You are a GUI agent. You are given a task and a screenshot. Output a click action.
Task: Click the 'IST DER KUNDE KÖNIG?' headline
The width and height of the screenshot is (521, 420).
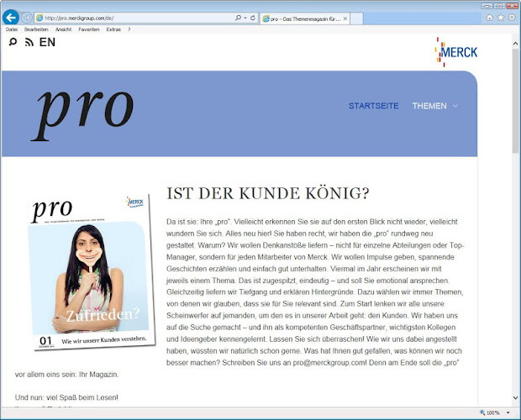(268, 193)
